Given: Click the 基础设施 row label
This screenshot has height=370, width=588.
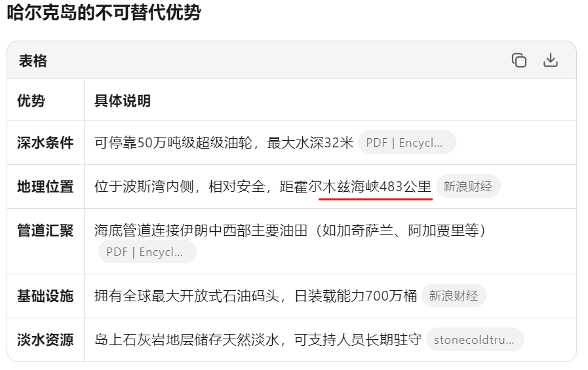Looking at the screenshot, I should (45, 296).
